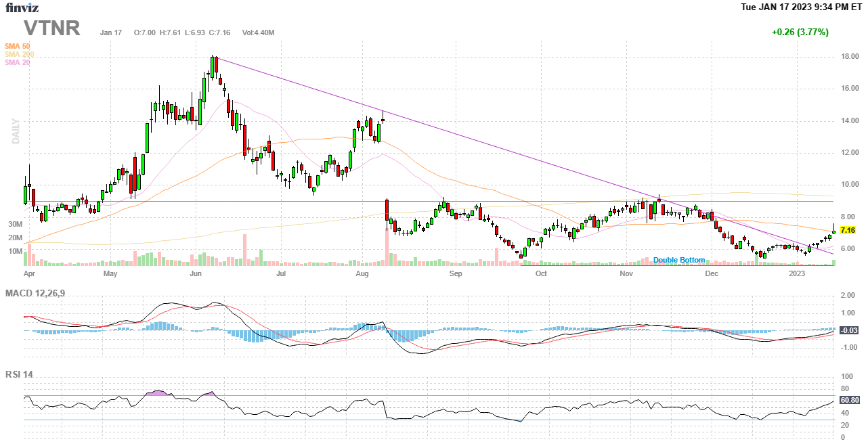Click the SMA 200 legend label
This screenshot has width=868, height=448.
click(19, 54)
